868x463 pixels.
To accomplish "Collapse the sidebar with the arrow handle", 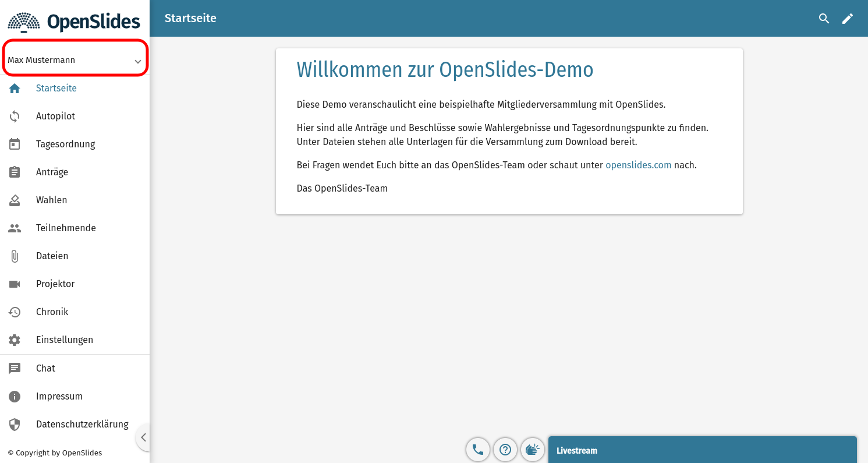I will [x=143, y=437].
